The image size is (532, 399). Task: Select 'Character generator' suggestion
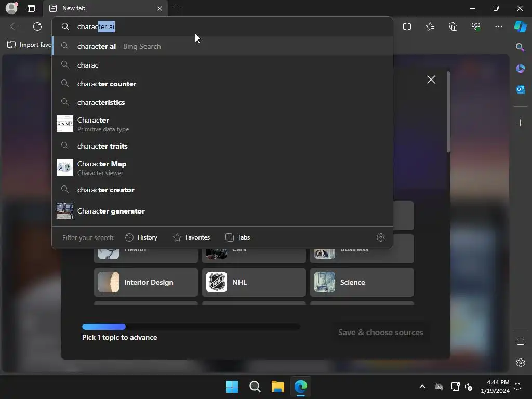[x=222, y=211]
